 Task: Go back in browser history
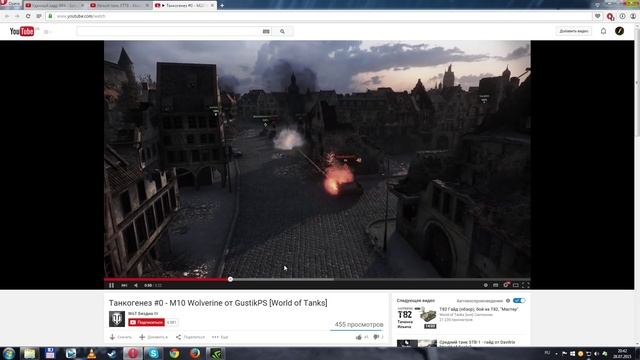(7, 16)
